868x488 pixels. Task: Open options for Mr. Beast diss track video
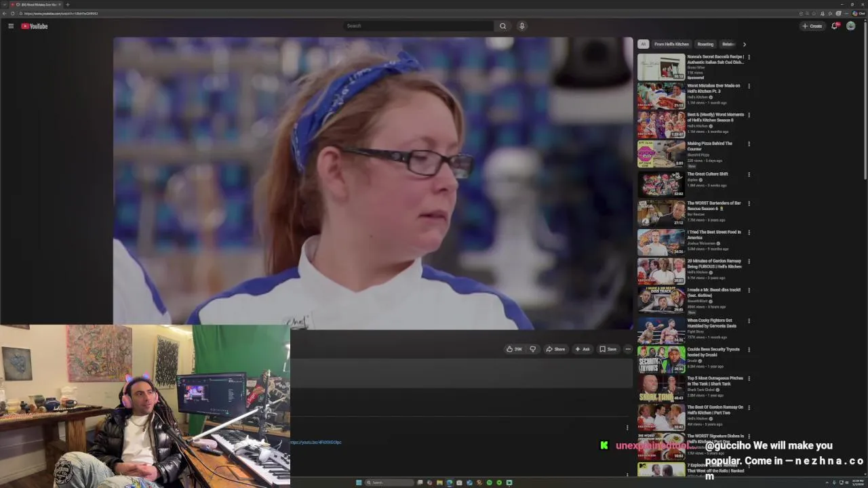pos(749,290)
